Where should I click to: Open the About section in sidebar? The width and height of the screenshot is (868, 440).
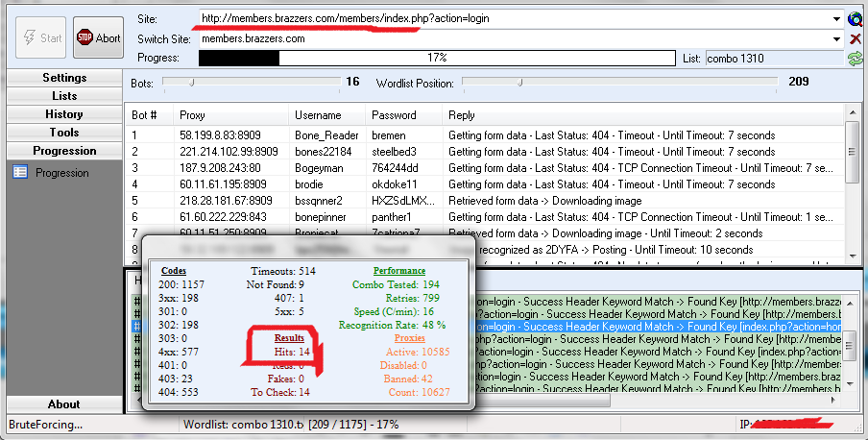tap(64, 404)
